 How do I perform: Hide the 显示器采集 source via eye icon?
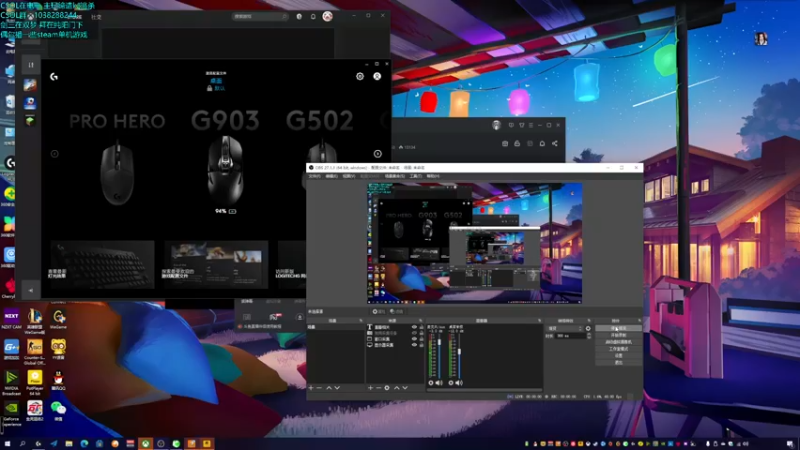[414, 345]
